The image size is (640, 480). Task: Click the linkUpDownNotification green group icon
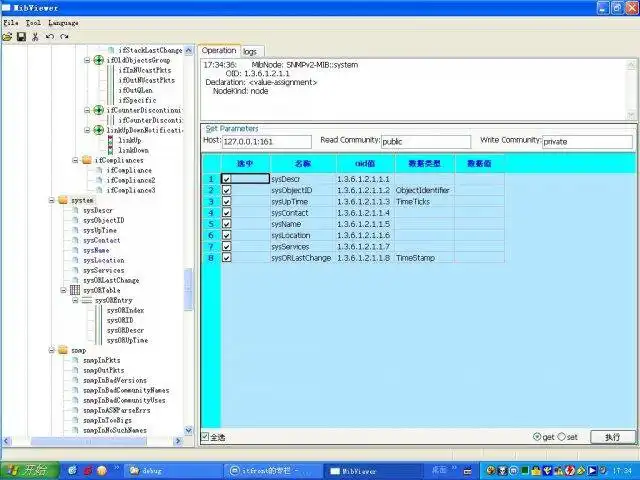(98, 130)
